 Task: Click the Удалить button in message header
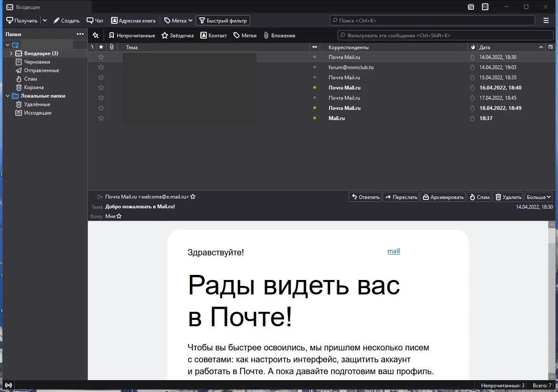508,197
